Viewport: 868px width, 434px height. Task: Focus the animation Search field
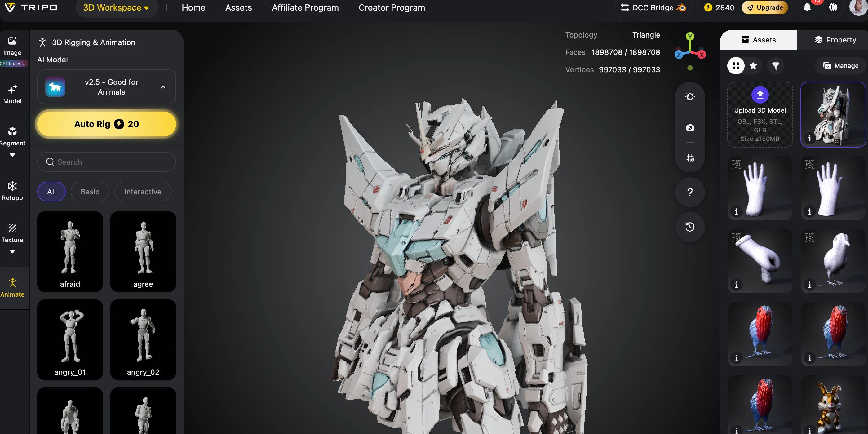tap(106, 162)
